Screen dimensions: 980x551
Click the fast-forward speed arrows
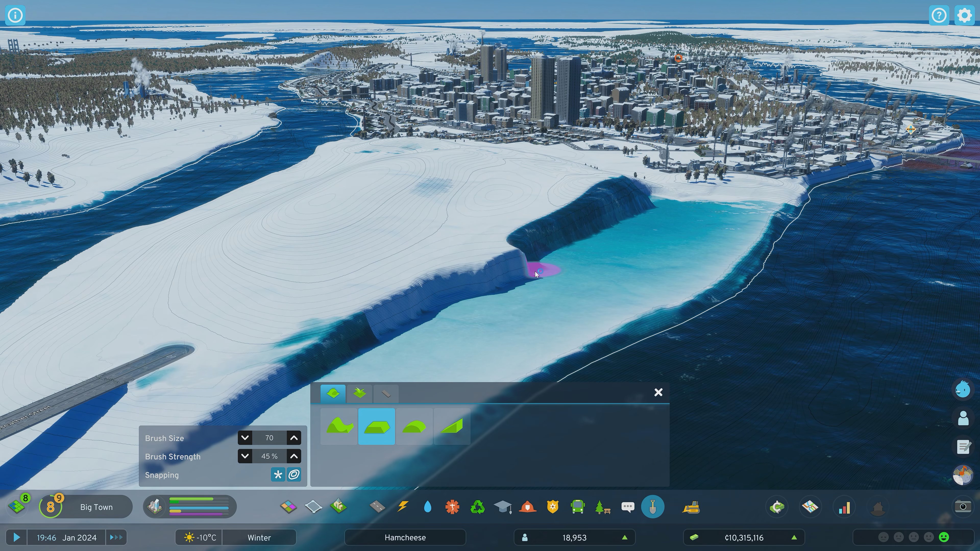click(x=116, y=537)
